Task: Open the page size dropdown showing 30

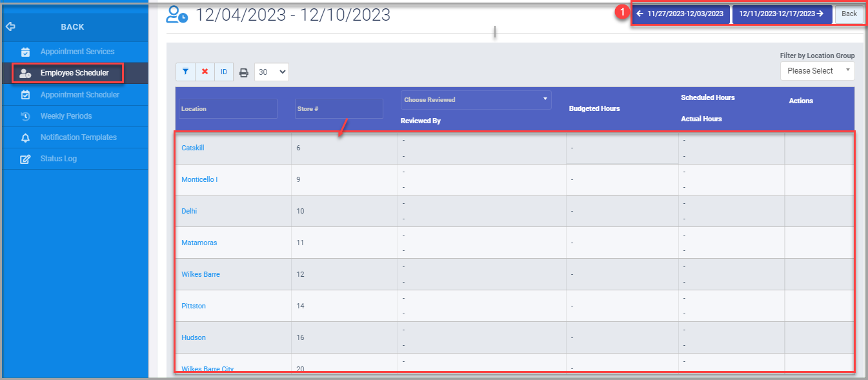Action: point(271,72)
